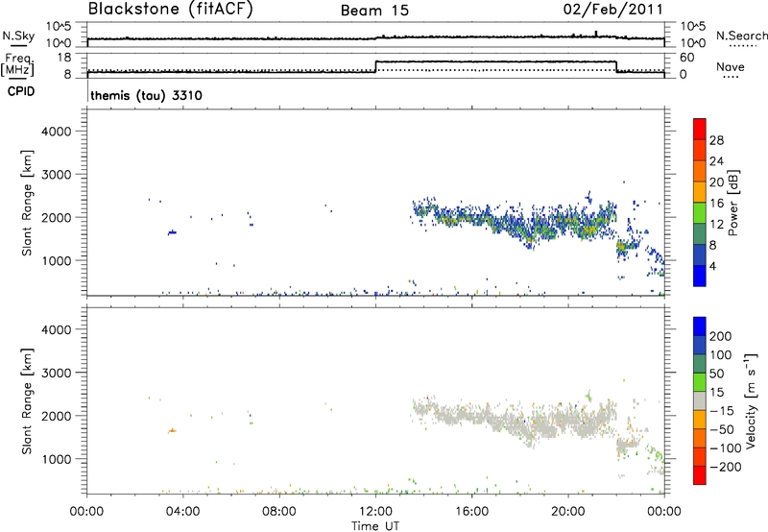
Task: Click the 60 tick on Nave axis
Action: [x=686, y=58]
